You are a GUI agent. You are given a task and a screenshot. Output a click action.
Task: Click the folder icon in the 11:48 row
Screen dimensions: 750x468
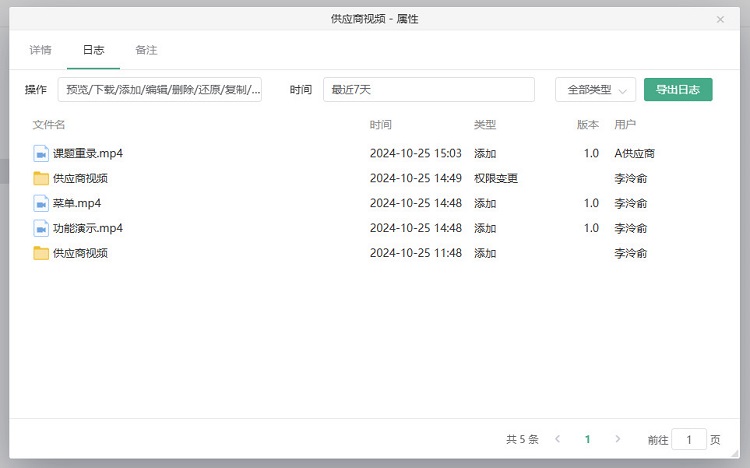[41, 253]
